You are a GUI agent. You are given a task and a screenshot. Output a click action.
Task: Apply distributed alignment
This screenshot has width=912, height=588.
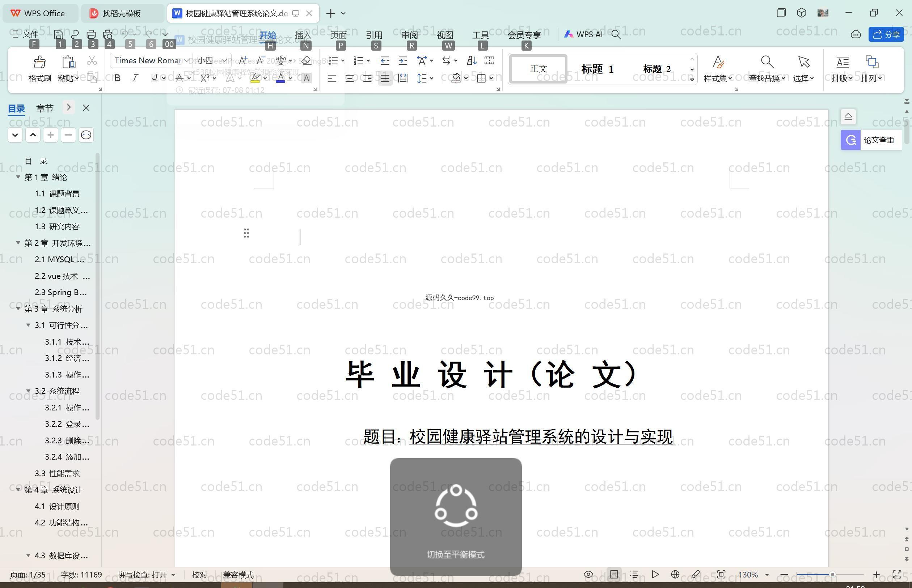(x=403, y=78)
